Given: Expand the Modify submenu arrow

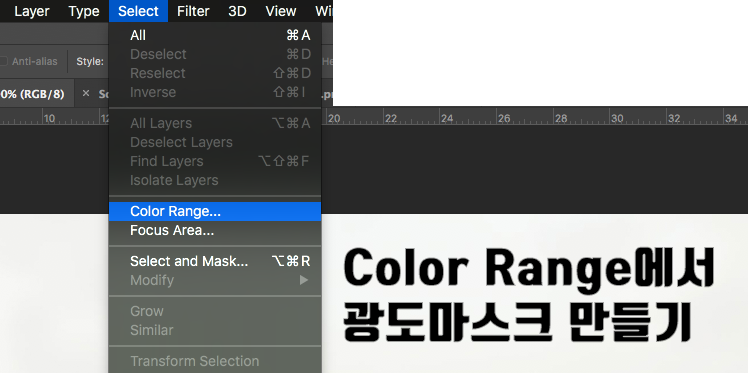Looking at the screenshot, I should point(304,280).
